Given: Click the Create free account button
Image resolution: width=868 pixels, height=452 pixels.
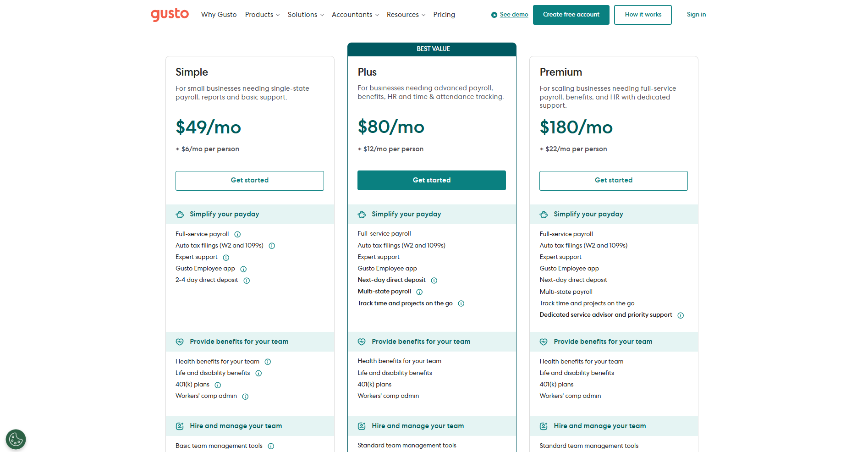Looking at the screenshot, I should (571, 15).
